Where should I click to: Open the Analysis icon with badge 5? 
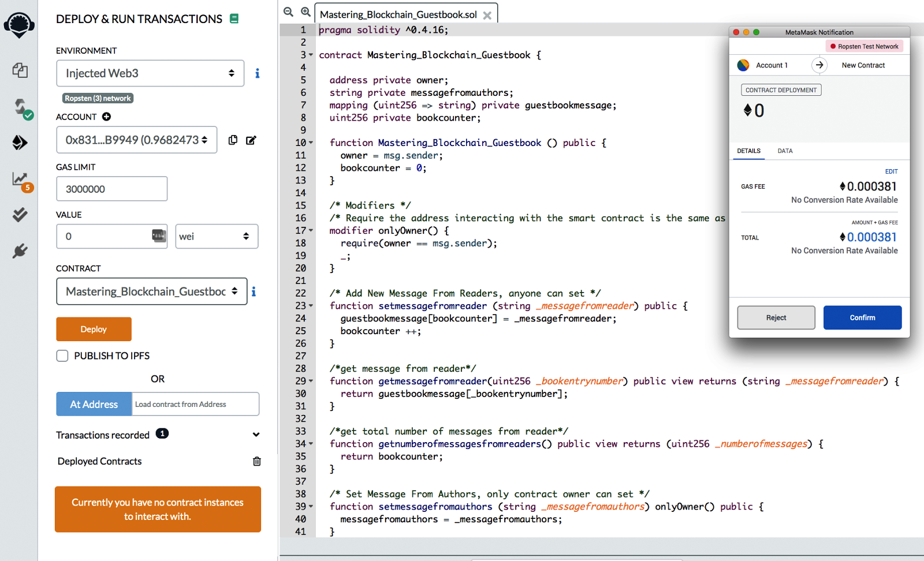click(20, 179)
